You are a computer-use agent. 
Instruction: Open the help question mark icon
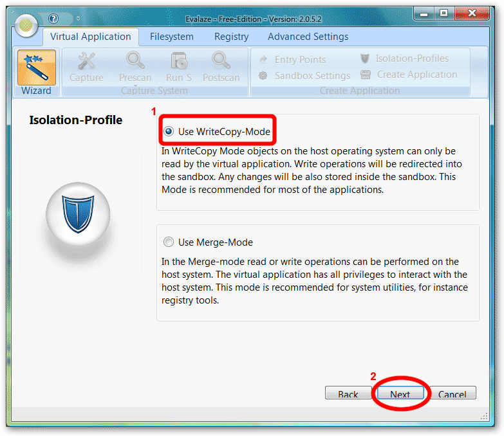tap(53, 19)
